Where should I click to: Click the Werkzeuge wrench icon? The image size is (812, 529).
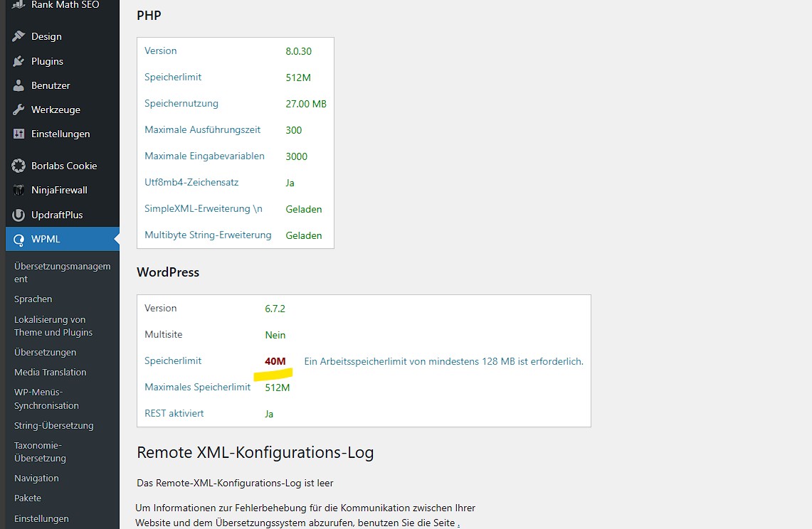(19, 109)
